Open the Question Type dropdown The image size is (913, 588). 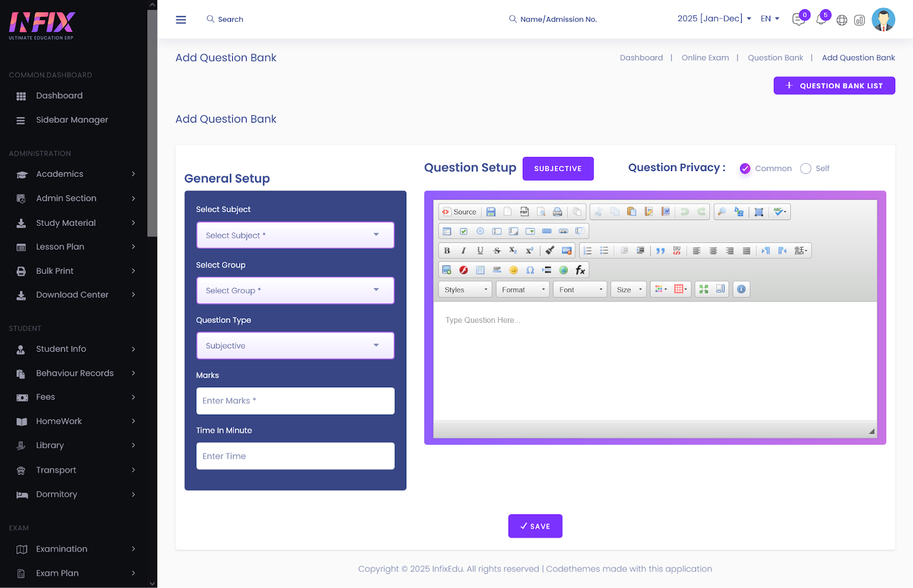[295, 346]
